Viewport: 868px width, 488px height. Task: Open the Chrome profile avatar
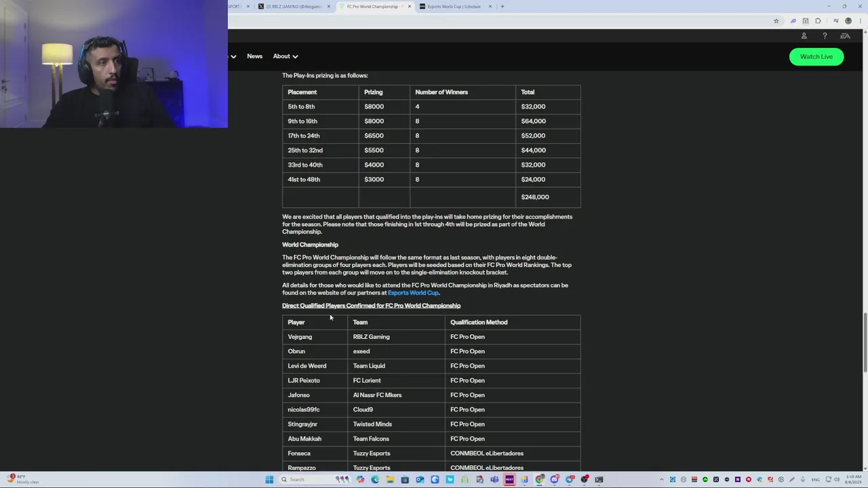(848, 21)
